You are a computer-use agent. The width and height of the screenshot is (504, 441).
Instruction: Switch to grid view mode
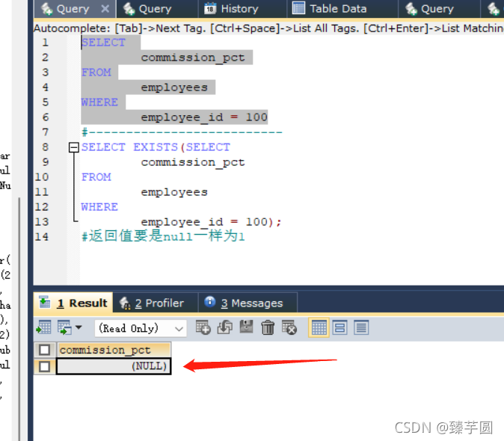[319, 327]
